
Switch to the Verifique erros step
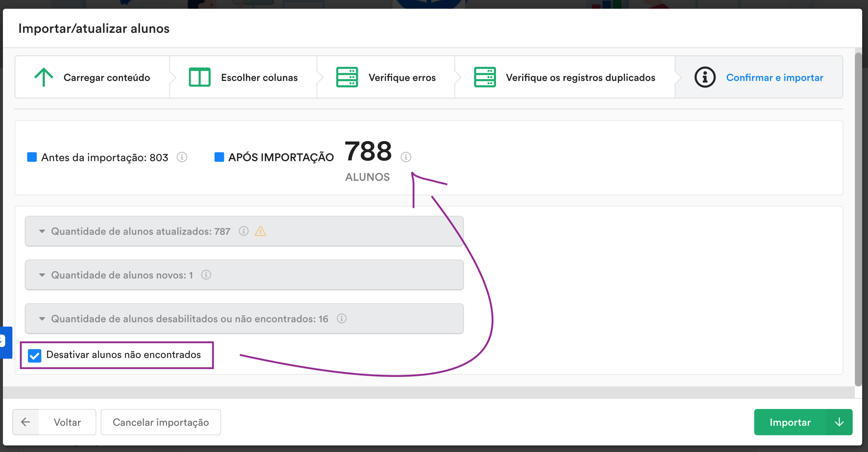pos(402,77)
